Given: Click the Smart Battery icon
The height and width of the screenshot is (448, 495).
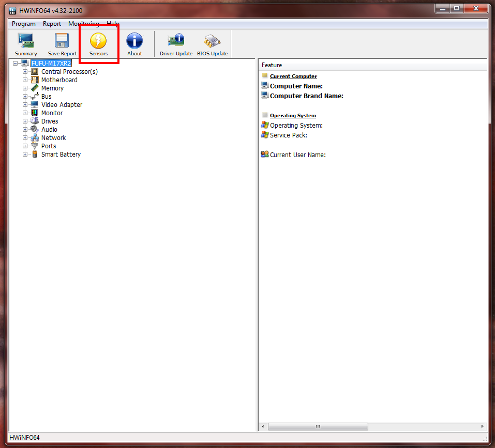Looking at the screenshot, I should [x=35, y=154].
